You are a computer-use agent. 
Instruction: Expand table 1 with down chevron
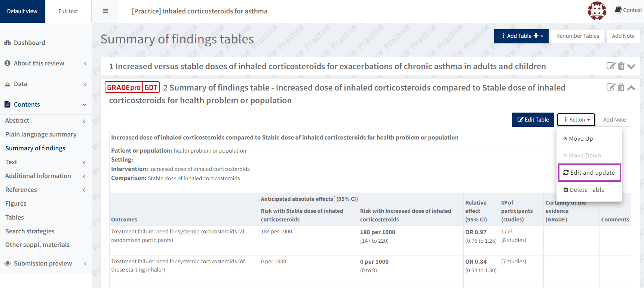coord(631,67)
